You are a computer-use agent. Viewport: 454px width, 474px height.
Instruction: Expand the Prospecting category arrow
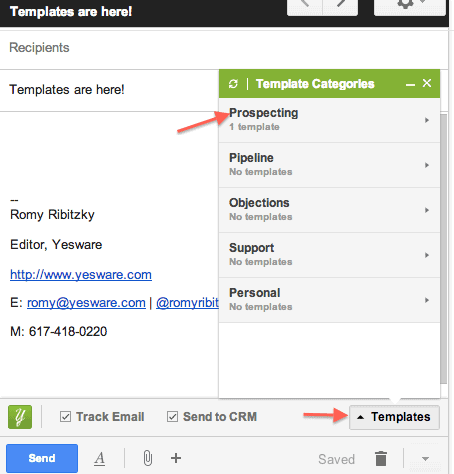tap(427, 120)
